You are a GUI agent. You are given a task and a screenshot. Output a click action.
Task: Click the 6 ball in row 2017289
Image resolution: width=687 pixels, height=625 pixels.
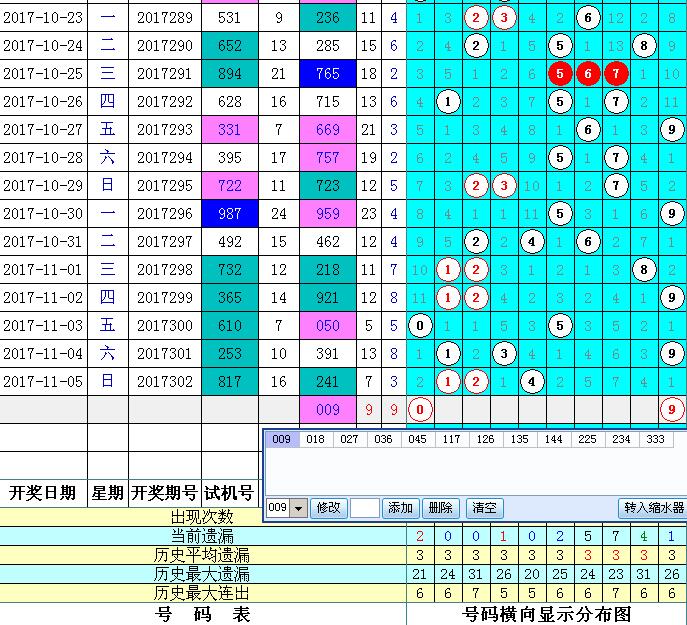(x=588, y=18)
